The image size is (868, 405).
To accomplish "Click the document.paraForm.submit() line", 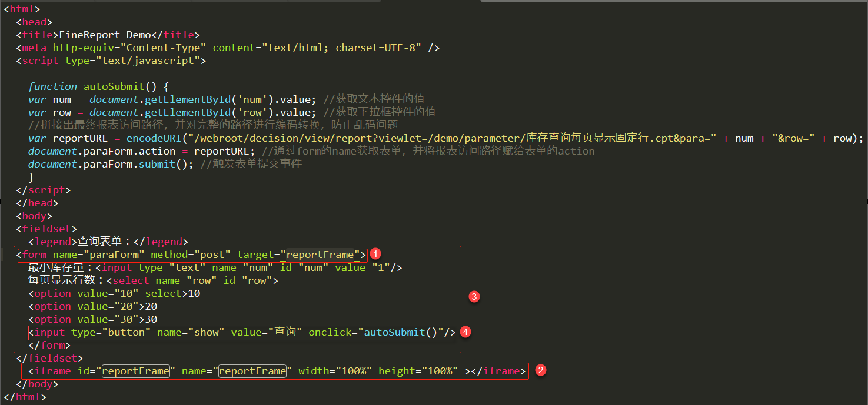I will 165,164.
